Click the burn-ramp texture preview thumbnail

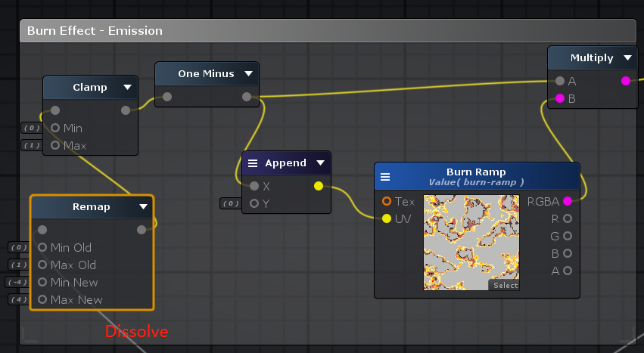(x=471, y=243)
